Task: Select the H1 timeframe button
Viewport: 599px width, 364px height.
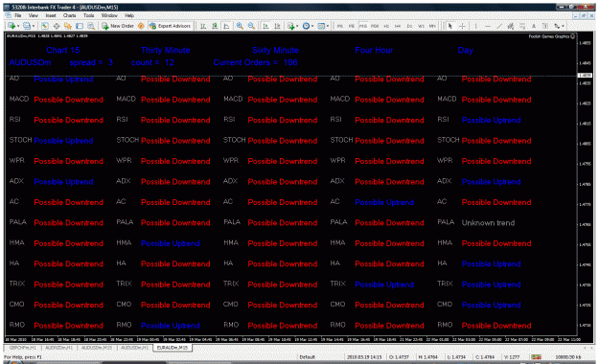Action: (x=386, y=26)
